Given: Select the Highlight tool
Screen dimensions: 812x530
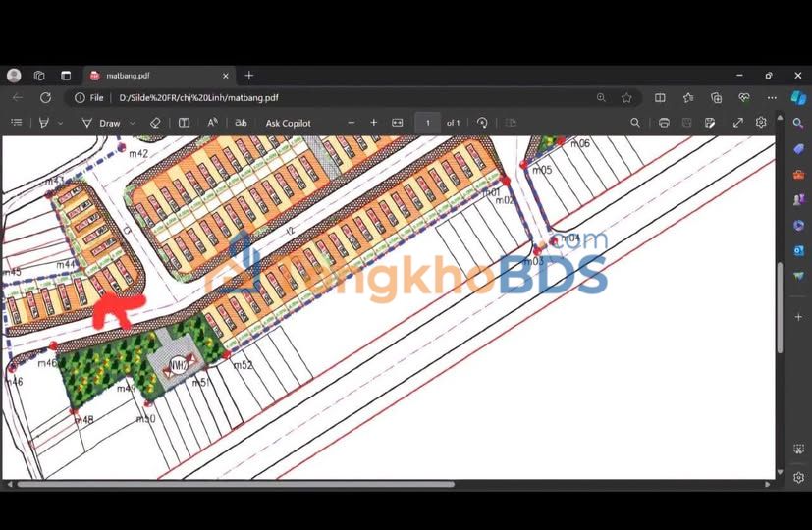Looking at the screenshot, I should [44, 123].
